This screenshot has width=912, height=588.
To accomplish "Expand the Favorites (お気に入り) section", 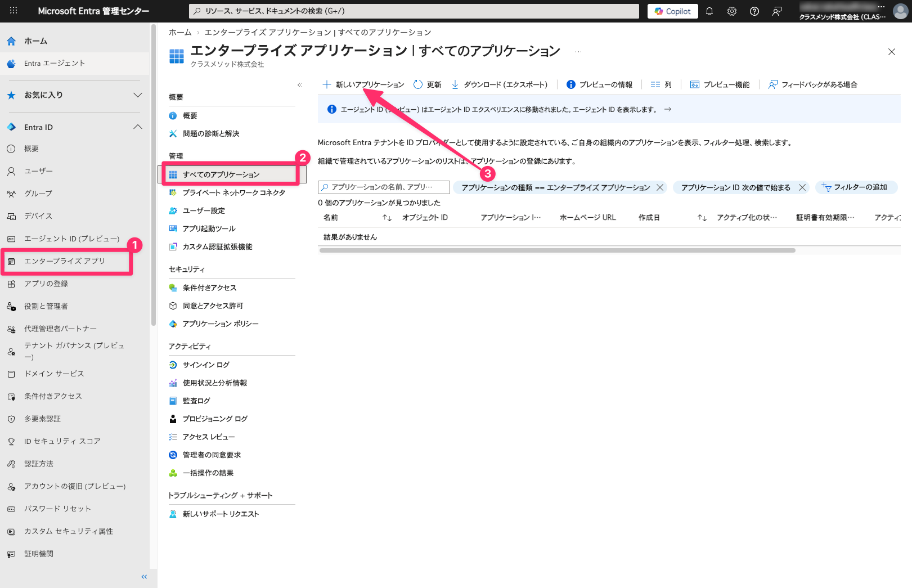I will (137, 95).
